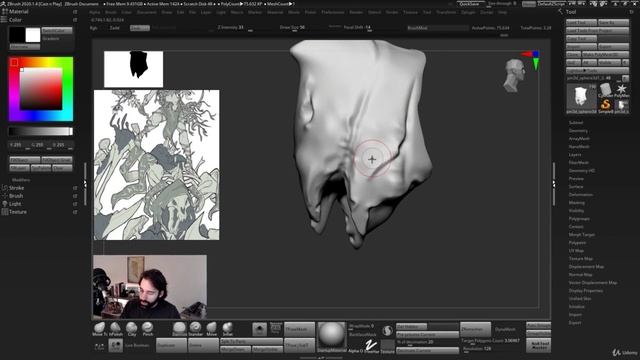Screen dimensions: 640x360
Task: Expand the Display Properties sub-palette
Action: coord(586,291)
